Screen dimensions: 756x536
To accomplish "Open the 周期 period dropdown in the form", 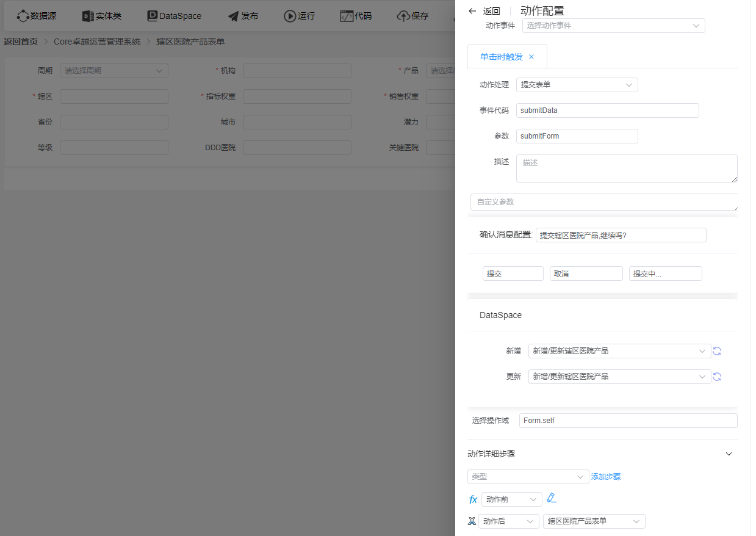I will 114,71.
